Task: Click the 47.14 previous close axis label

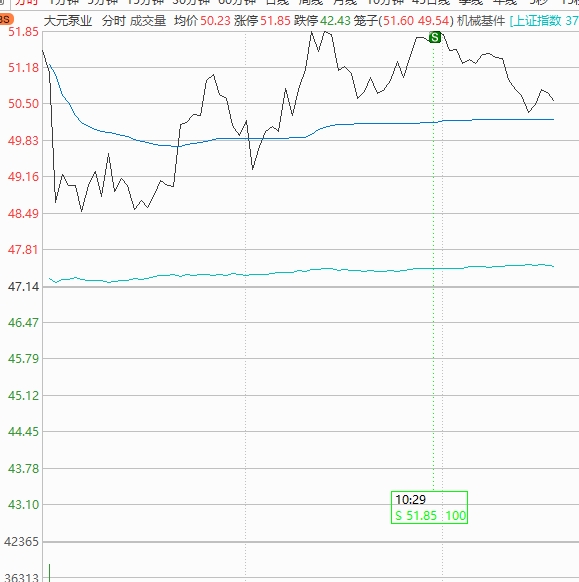Action: tap(23, 287)
